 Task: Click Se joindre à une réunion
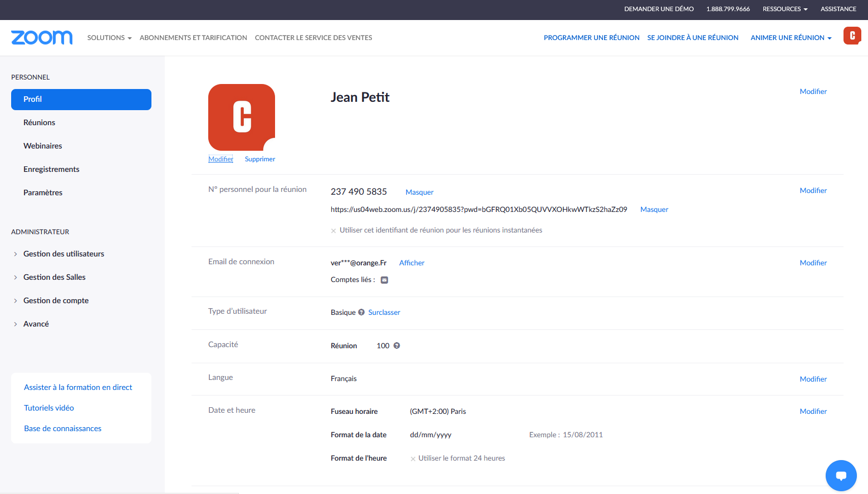coord(693,38)
